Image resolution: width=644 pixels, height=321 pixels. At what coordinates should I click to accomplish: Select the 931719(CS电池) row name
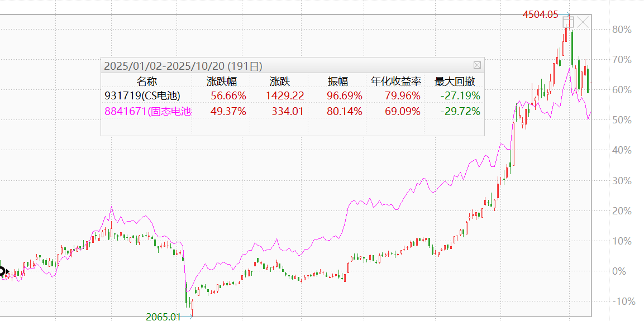(x=142, y=96)
